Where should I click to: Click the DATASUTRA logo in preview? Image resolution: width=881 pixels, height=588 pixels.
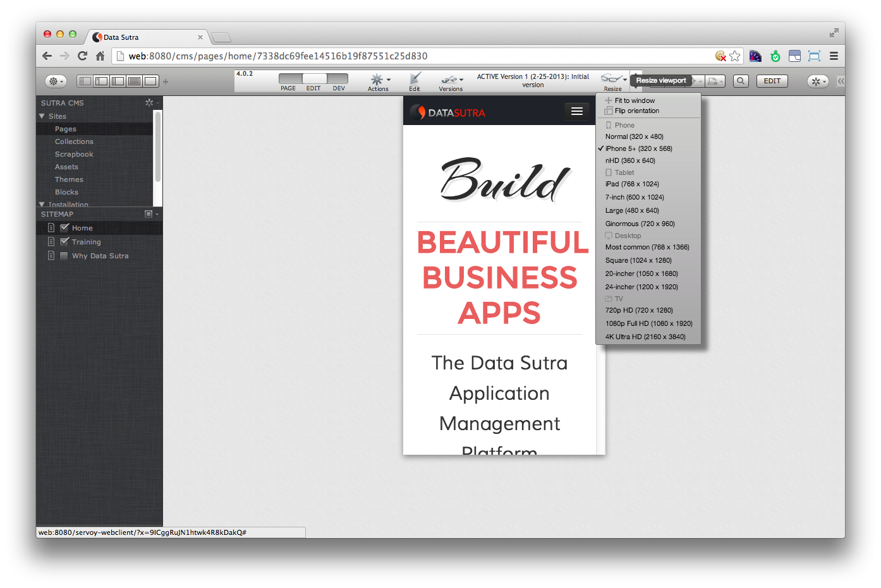(447, 112)
